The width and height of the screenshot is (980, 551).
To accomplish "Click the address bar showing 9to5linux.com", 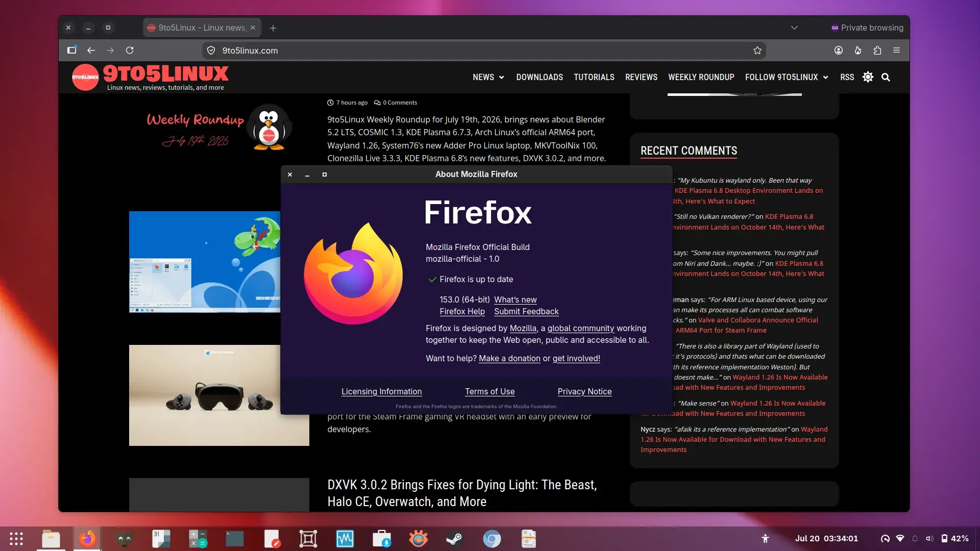I will pyautogui.click(x=484, y=51).
